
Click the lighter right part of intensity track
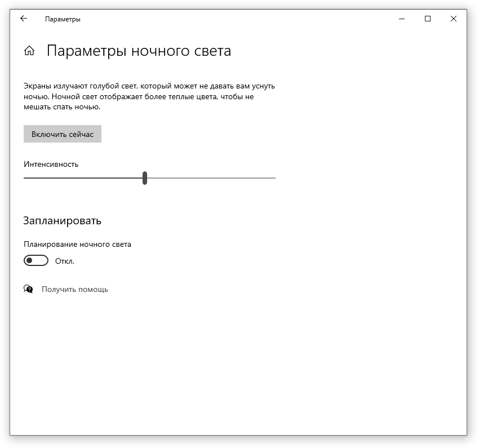tap(211, 178)
